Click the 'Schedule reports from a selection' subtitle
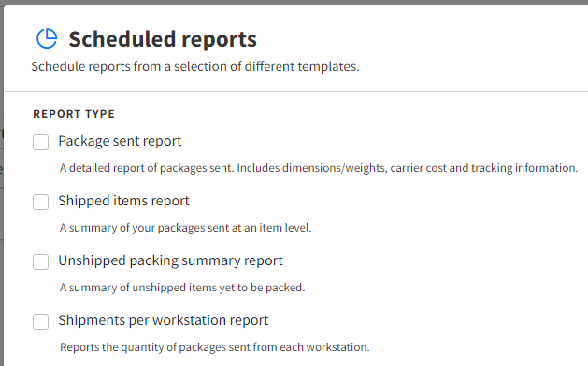588x366 pixels. (195, 66)
